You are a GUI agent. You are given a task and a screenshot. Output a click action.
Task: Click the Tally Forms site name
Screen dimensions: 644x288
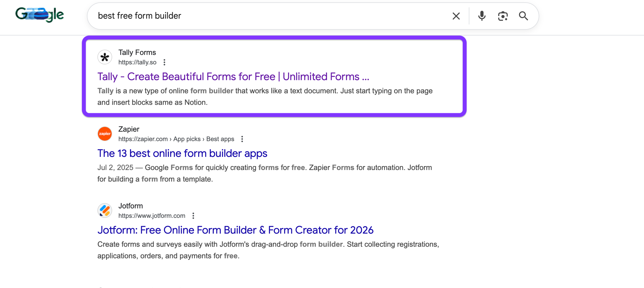[x=137, y=52]
